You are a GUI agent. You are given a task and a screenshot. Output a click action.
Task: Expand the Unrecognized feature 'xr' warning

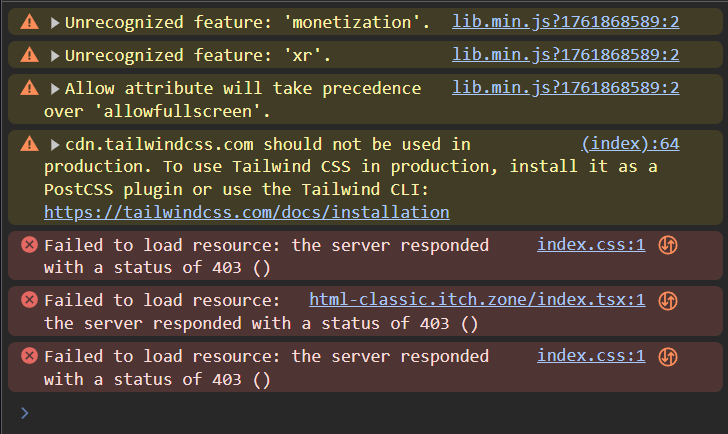coord(55,55)
